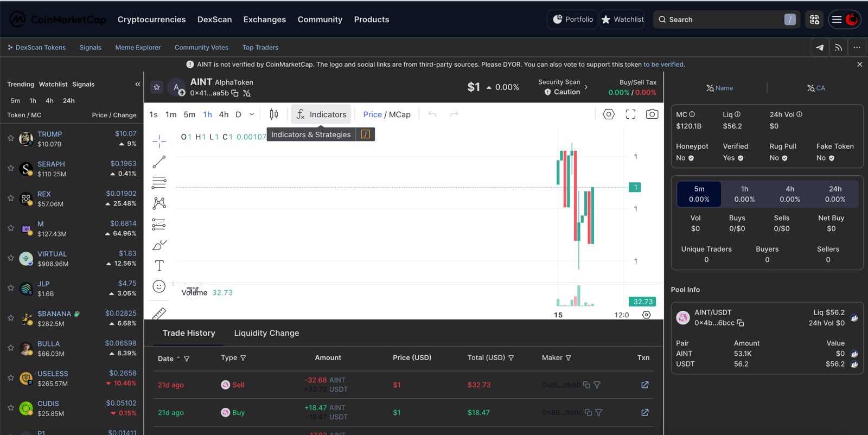The width and height of the screenshot is (868, 435).
Task: Open the hamburger main menu
Action: click(837, 20)
